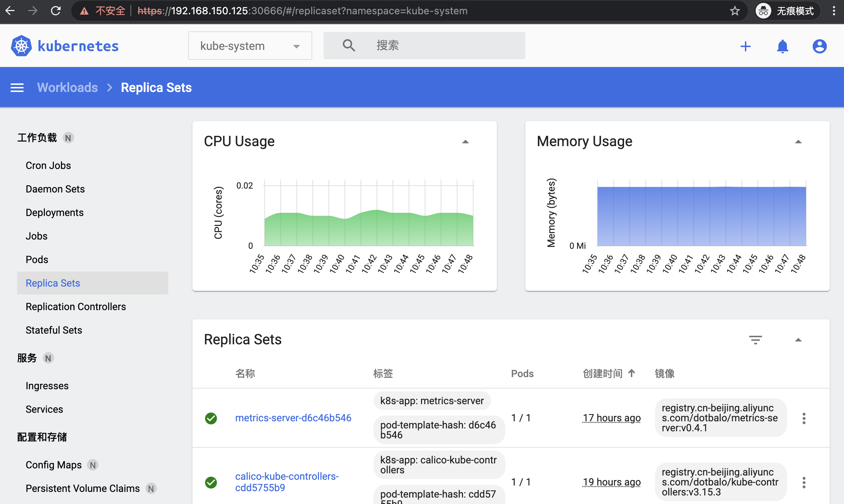Open Stateful Sets in sidebar
The height and width of the screenshot is (504, 844).
coord(54,330)
